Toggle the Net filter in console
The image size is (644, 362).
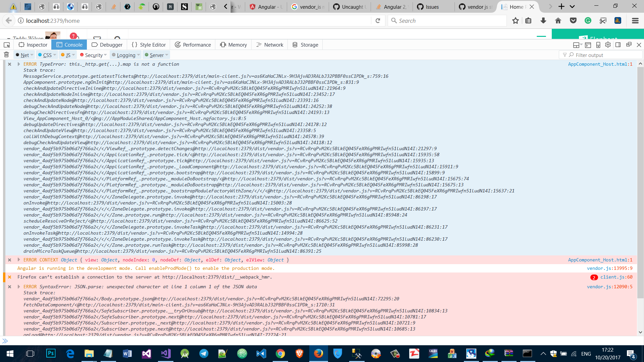tap(24, 55)
